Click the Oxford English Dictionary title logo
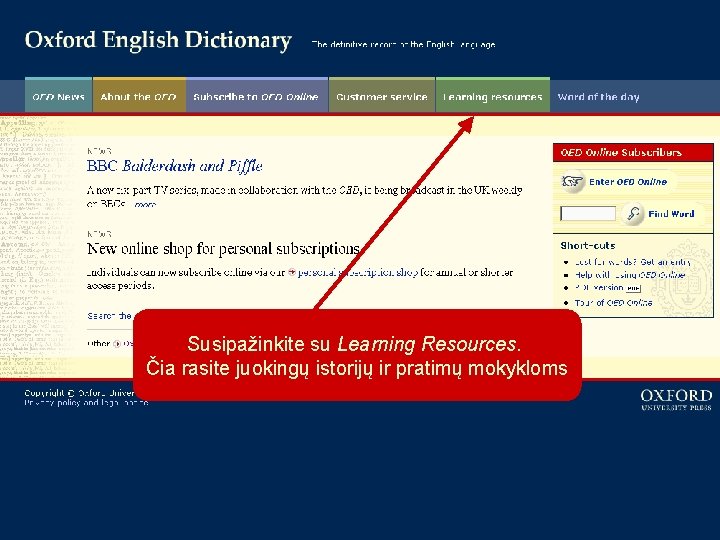The height and width of the screenshot is (540, 720). (158, 40)
